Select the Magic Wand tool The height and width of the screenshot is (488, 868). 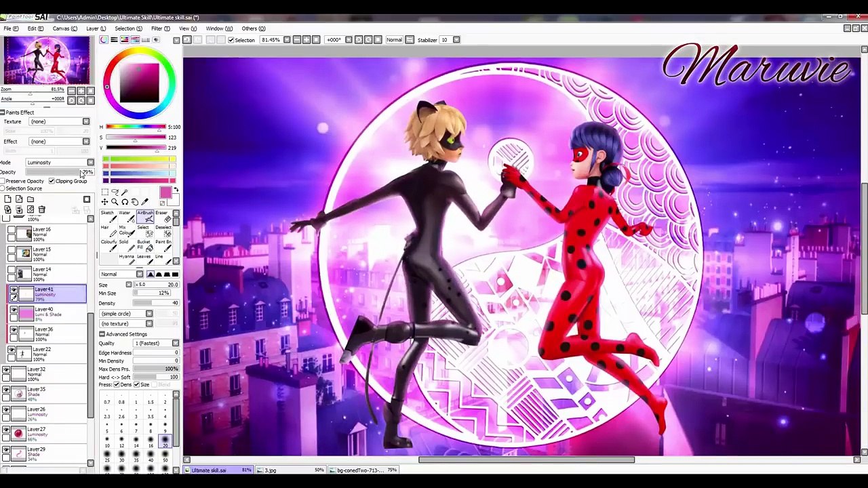coord(125,192)
